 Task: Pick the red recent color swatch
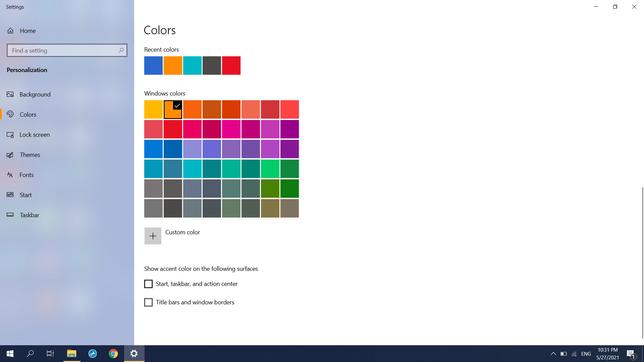tap(231, 65)
